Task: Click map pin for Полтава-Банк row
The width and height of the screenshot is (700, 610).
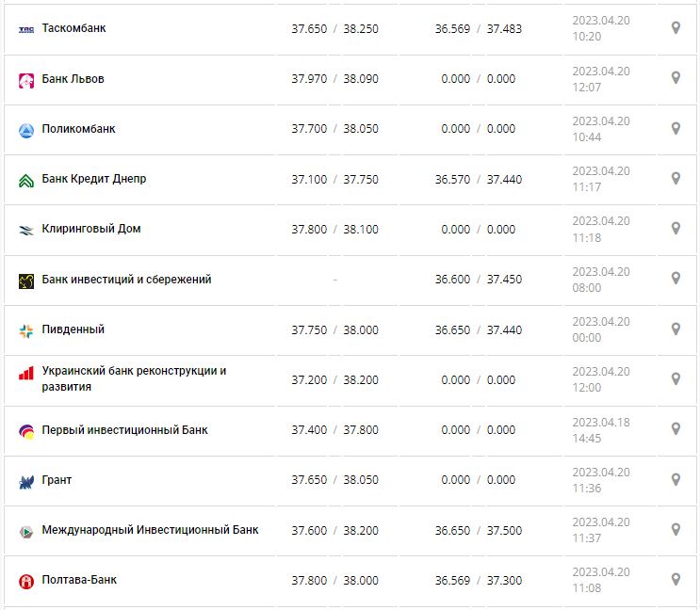Action: tap(676, 580)
